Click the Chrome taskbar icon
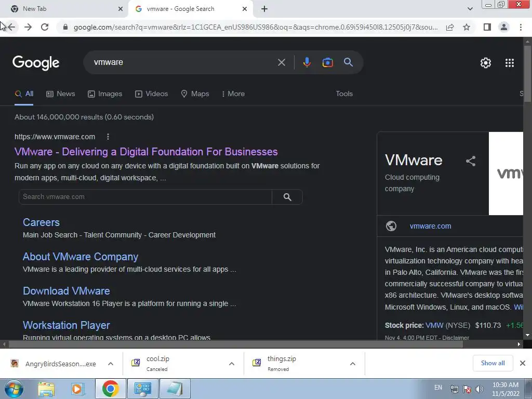532x399 pixels. coord(110,389)
